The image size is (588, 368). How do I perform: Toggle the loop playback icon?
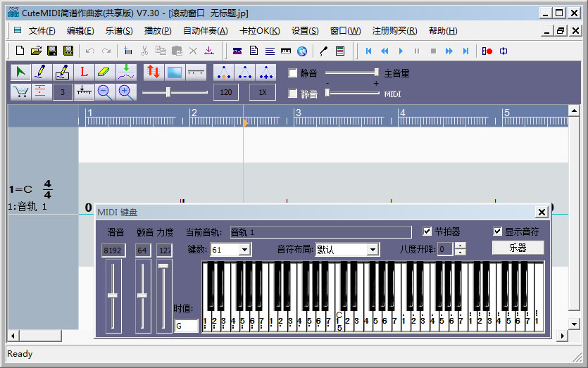point(503,51)
